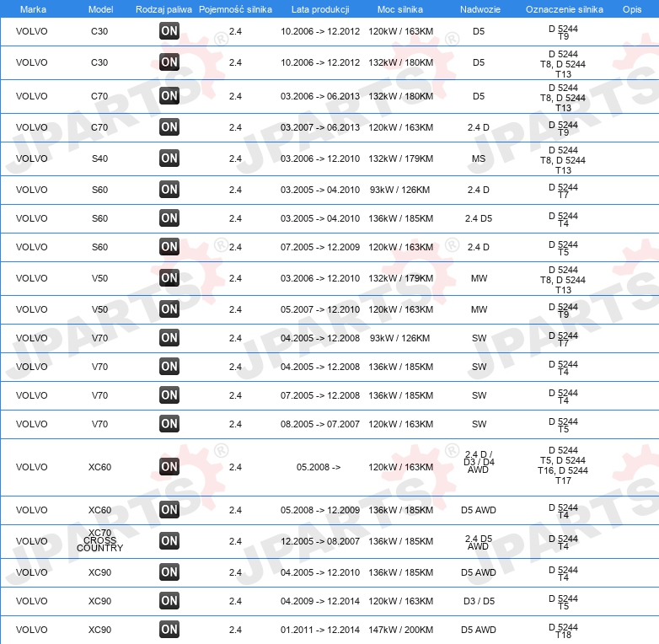Screen dimensions: 659x644
Task: Click the Rodzaj paliwa column header
Action: [163, 9]
